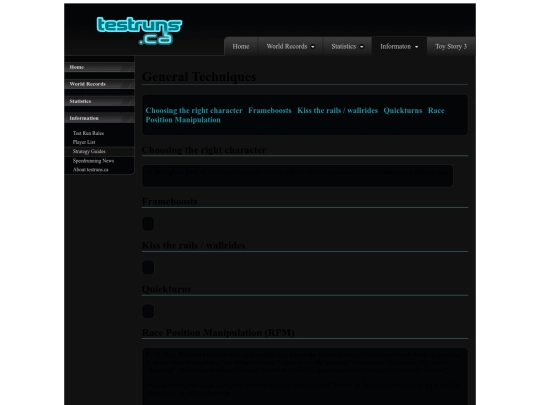Click the Frameboosts section heading
The width and height of the screenshot is (540, 405).
tap(170, 201)
